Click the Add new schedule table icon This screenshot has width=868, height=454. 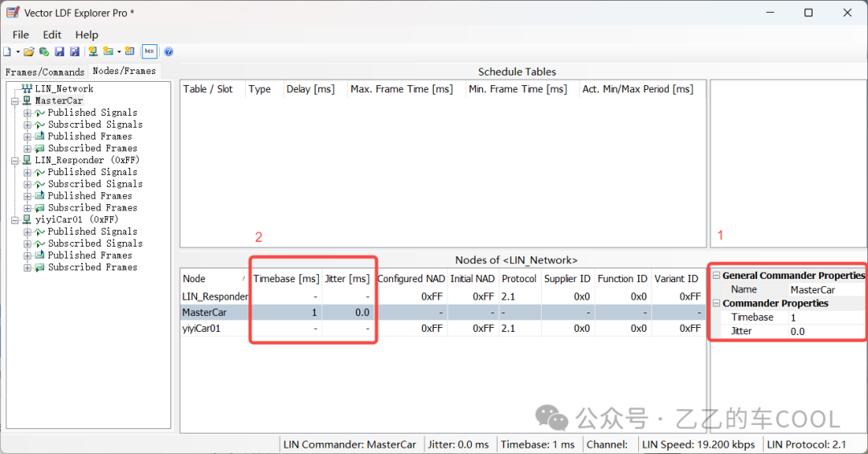129,51
